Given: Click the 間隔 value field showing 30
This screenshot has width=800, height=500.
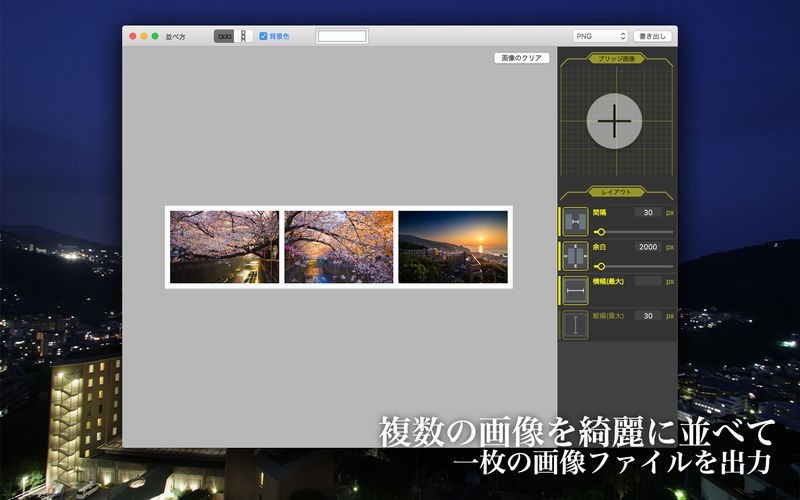Looking at the screenshot, I should (648, 213).
